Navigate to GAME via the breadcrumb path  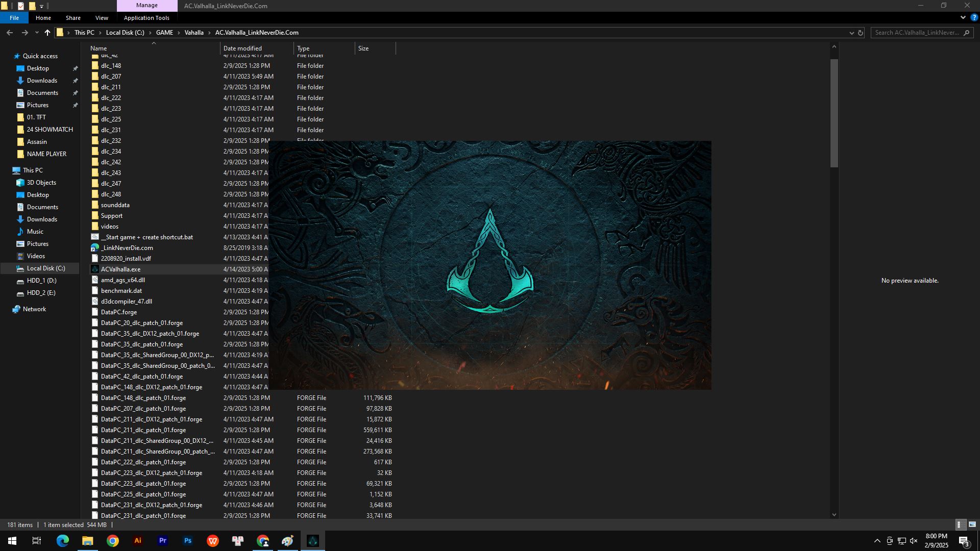click(164, 32)
